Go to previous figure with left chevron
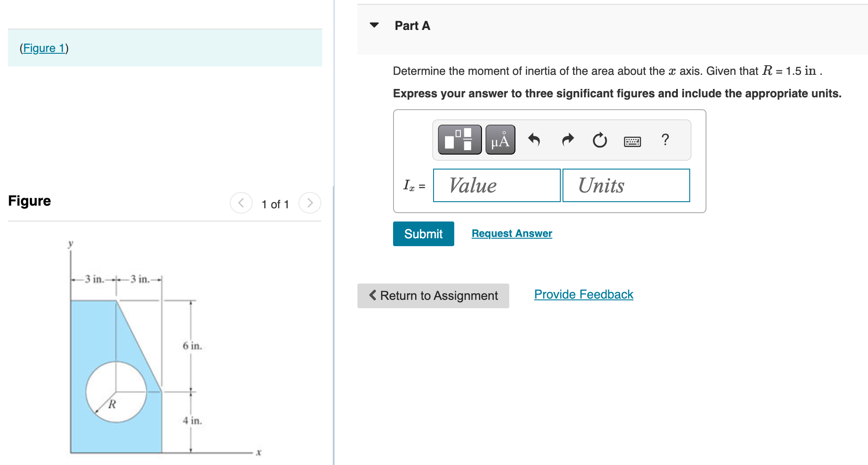 tap(241, 203)
